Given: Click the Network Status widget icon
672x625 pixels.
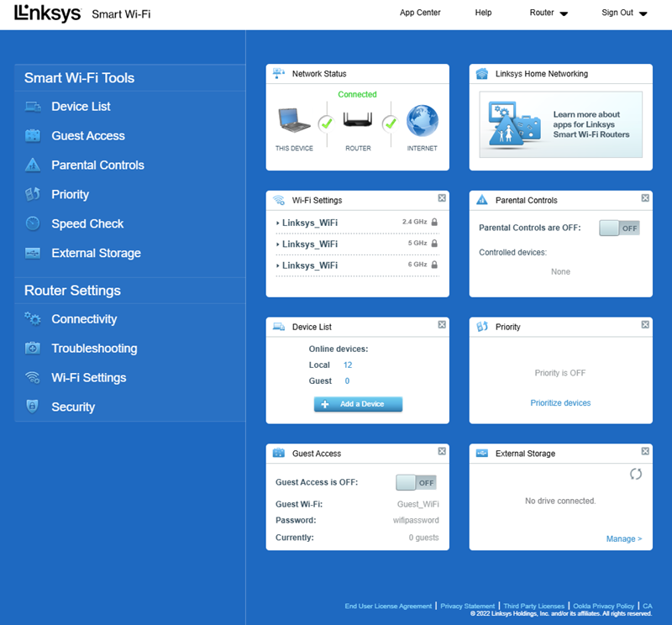Looking at the screenshot, I should [x=279, y=73].
